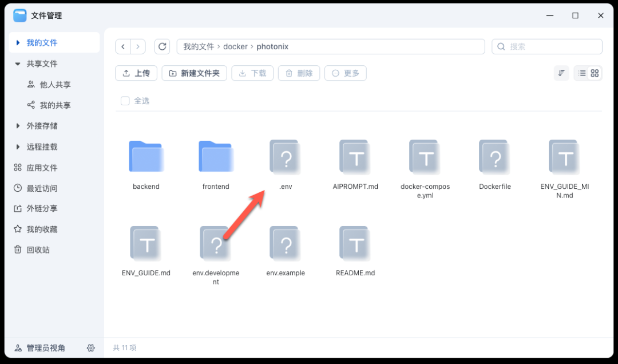Click the refresh icon beside navigation arrows
The width and height of the screenshot is (618, 364).
tap(163, 46)
